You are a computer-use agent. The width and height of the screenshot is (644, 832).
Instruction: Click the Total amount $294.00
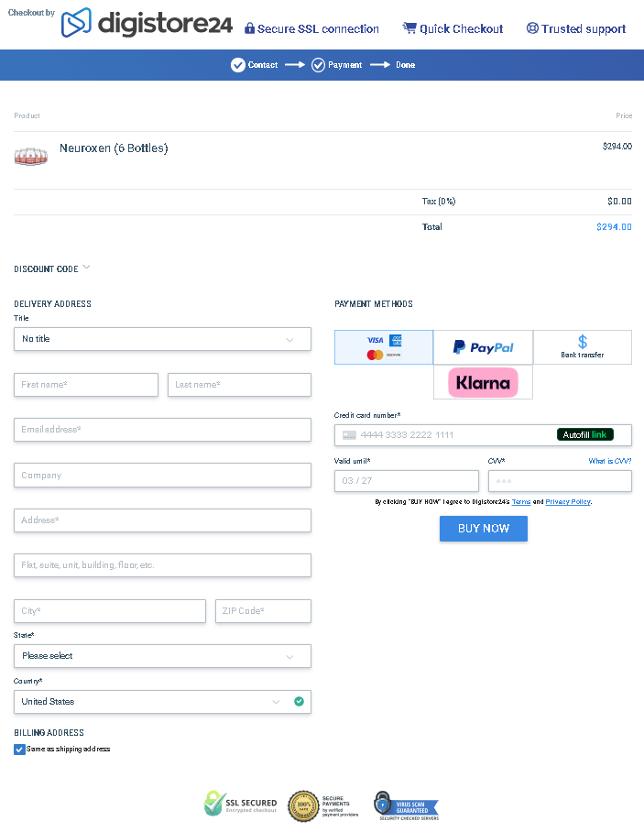pyautogui.click(x=614, y=227)
